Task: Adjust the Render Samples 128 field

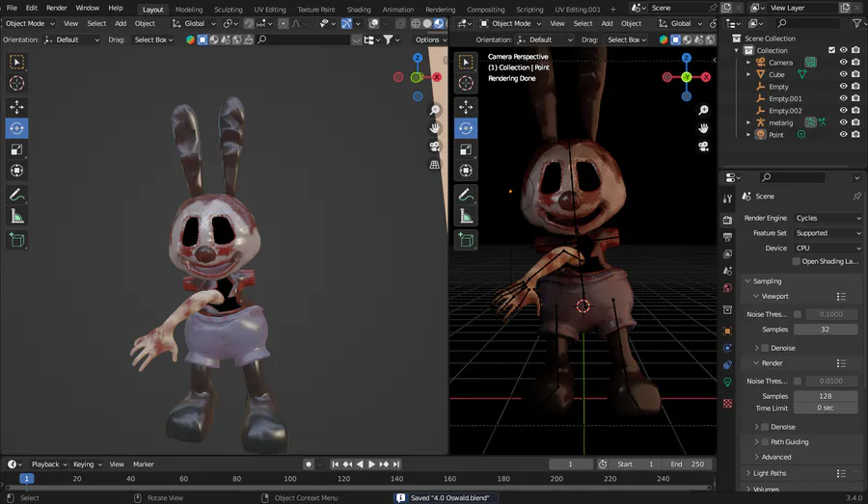Action: pyautogui.click(x=825, y=396)
